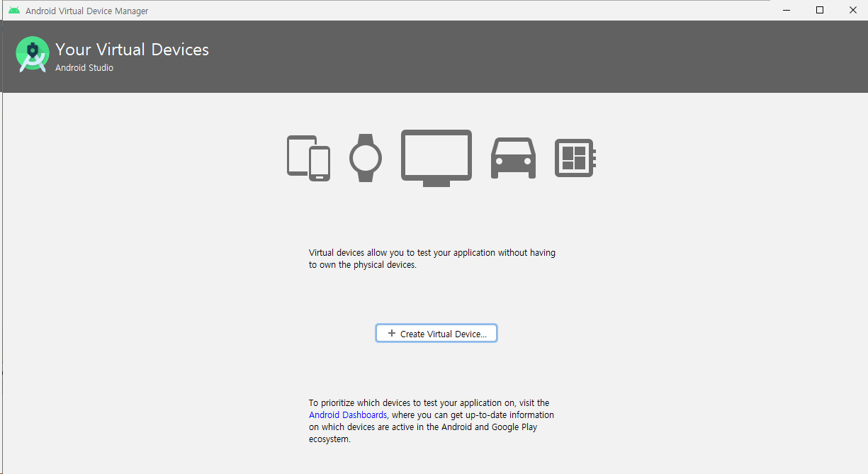Click the plus sign inside Create button
Screen dimensions: 868x474
[x=392, y=334]
